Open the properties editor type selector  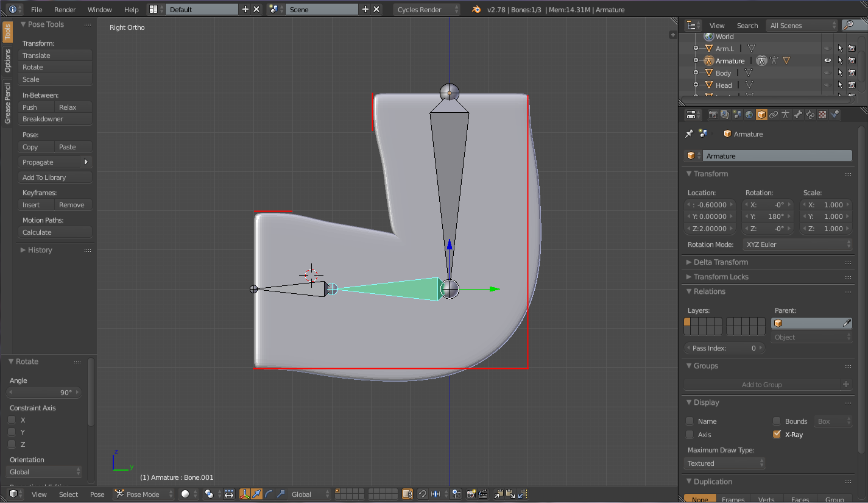[693, 115]
